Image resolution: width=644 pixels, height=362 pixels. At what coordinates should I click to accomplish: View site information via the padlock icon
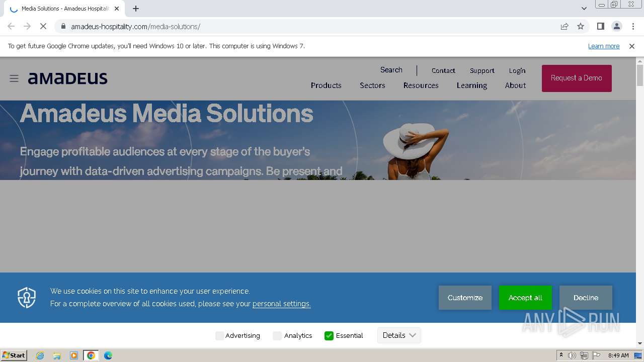63,27
